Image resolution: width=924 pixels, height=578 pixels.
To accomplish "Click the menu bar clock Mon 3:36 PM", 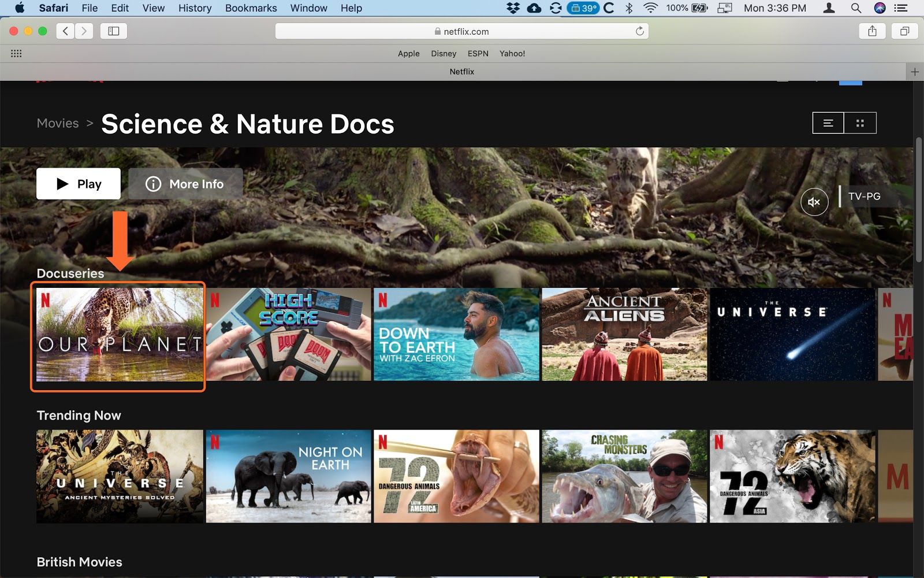I will pos(775,8).
